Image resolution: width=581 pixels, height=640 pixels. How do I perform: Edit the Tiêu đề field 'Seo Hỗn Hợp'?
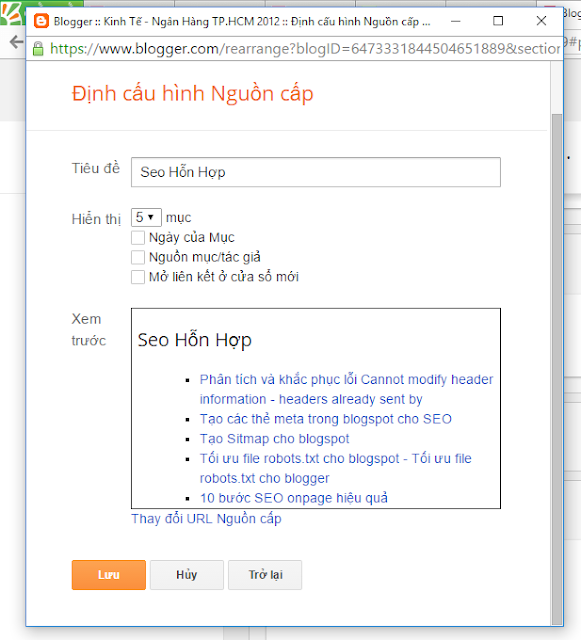tap(316, 172)
